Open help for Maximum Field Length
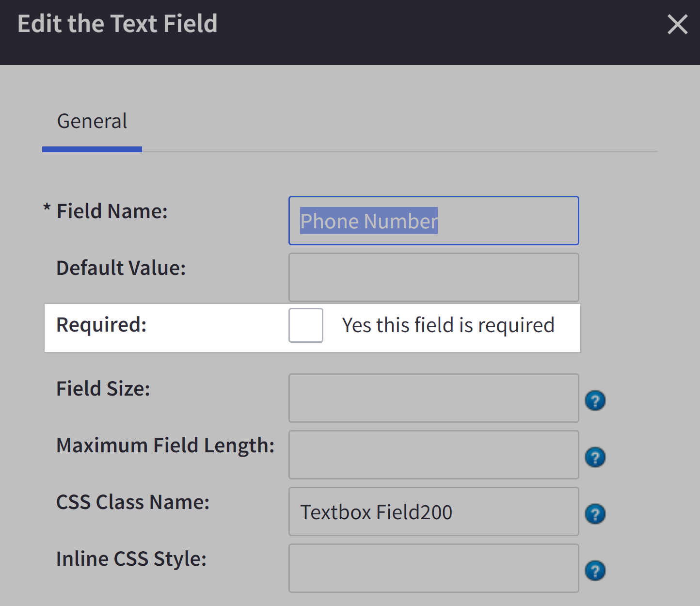The image size is (700, 606). tap(595, 457)
